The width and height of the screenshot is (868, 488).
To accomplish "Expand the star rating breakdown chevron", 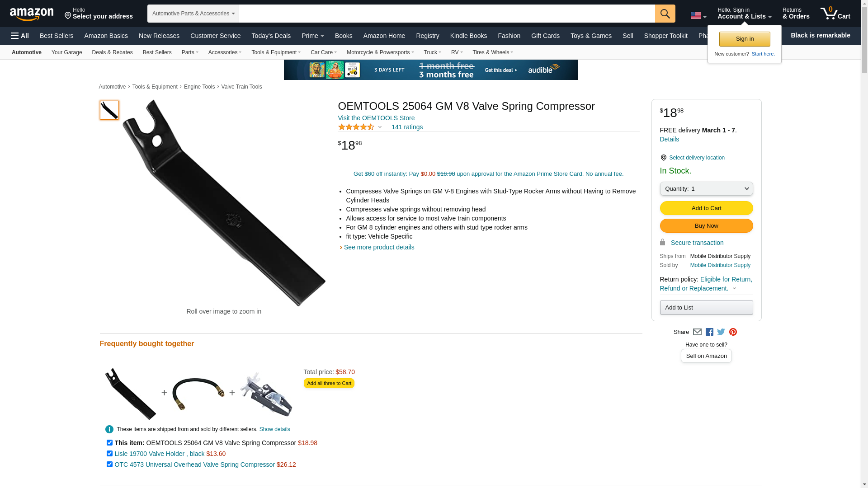I will (x=380, y=127).
